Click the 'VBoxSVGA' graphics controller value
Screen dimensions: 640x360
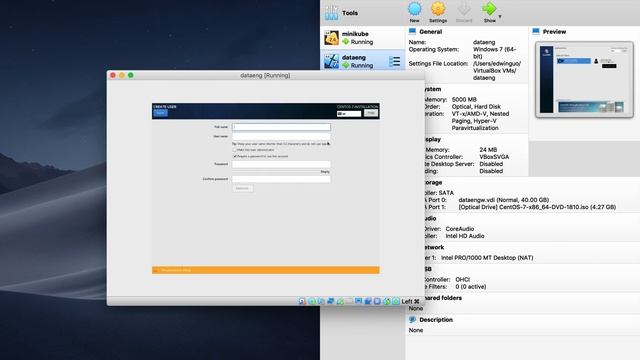pos(494,157)
